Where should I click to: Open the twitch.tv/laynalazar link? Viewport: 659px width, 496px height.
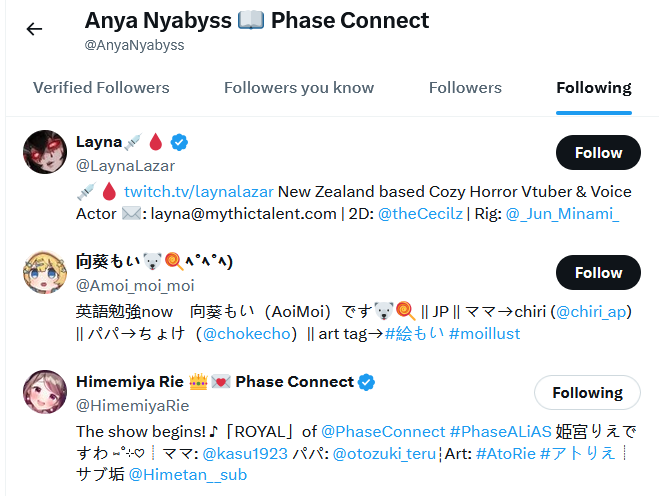(199, 192)
